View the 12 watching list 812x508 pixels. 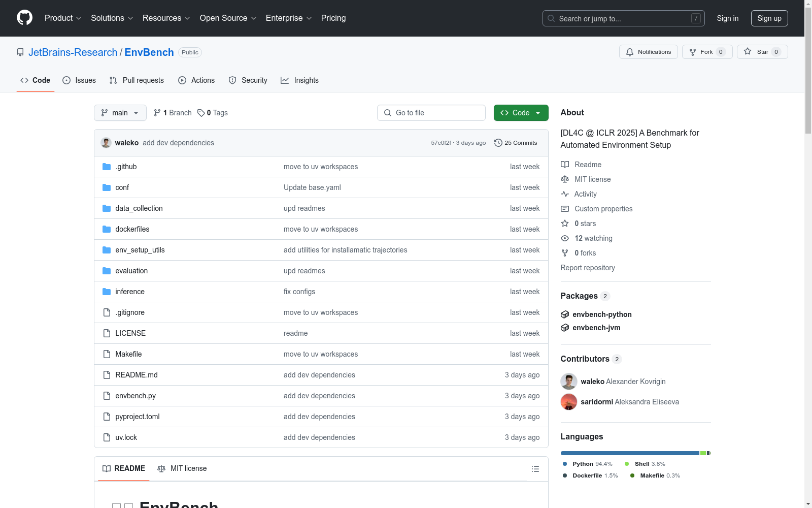(587, 238)
